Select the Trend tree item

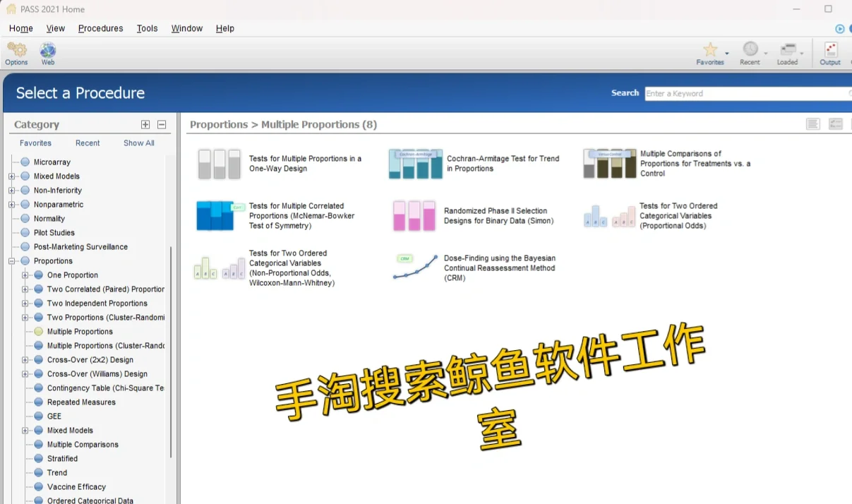point(57,473)
